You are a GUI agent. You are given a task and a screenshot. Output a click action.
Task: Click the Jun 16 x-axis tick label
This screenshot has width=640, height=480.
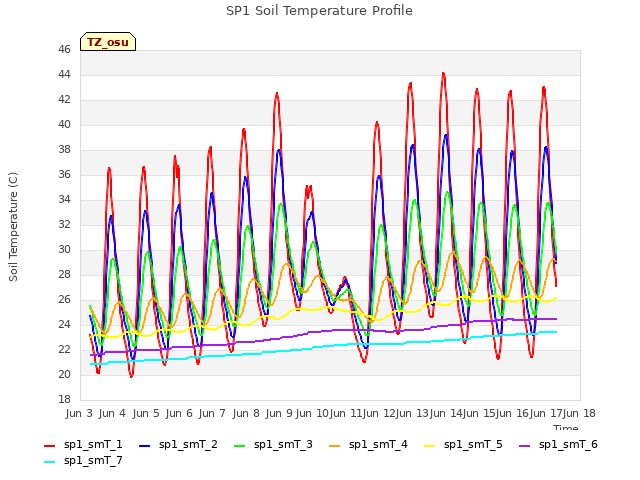(x=512, y=413)
